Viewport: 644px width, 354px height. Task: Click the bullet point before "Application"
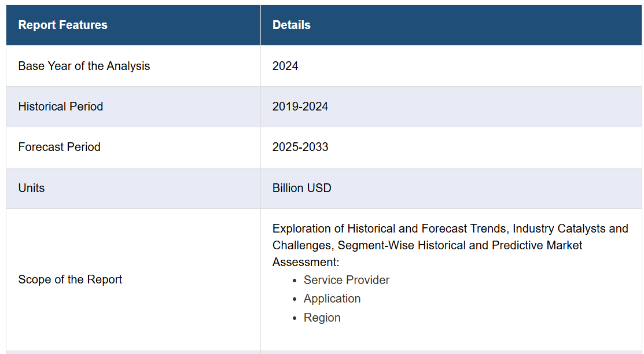294,299
